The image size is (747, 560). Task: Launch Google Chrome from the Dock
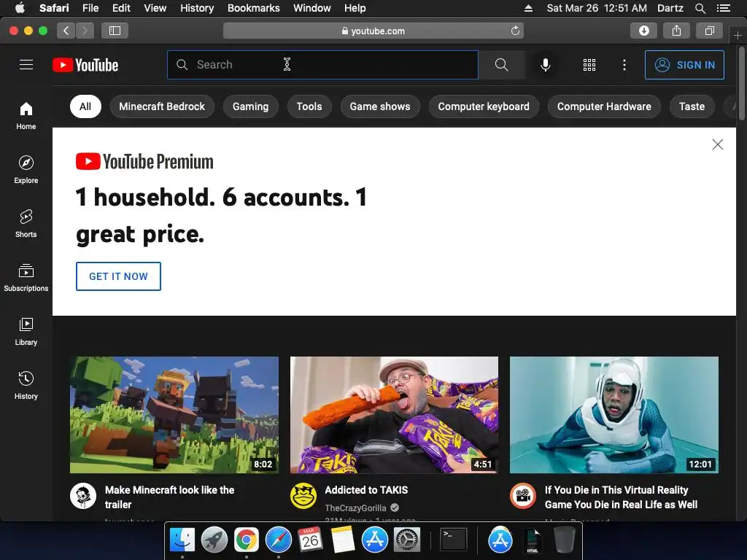click(247, 540)
